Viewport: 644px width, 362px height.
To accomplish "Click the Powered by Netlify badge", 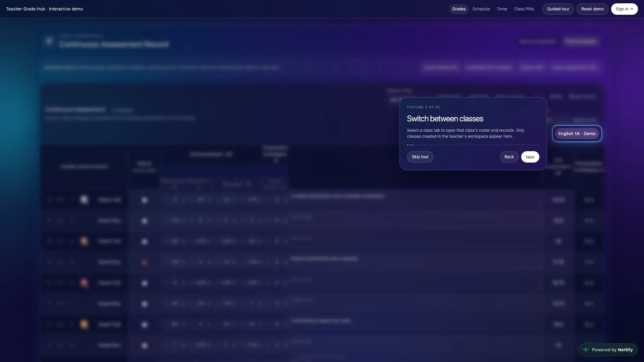I will click(x=608, y=350).
